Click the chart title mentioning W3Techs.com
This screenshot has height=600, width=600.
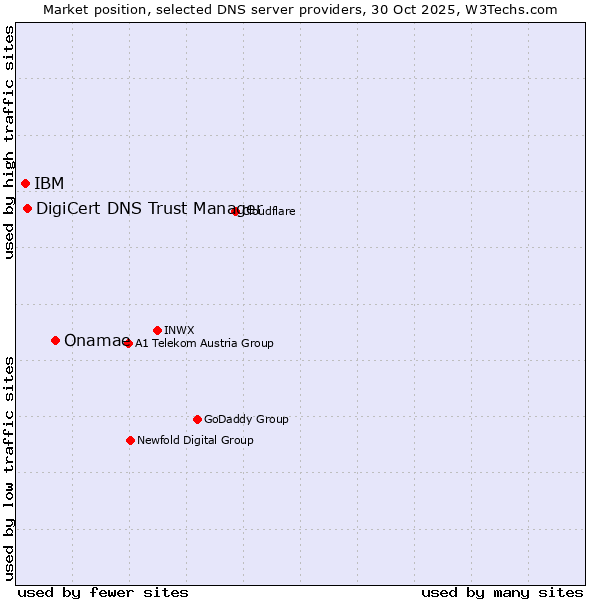click(300, 9)
